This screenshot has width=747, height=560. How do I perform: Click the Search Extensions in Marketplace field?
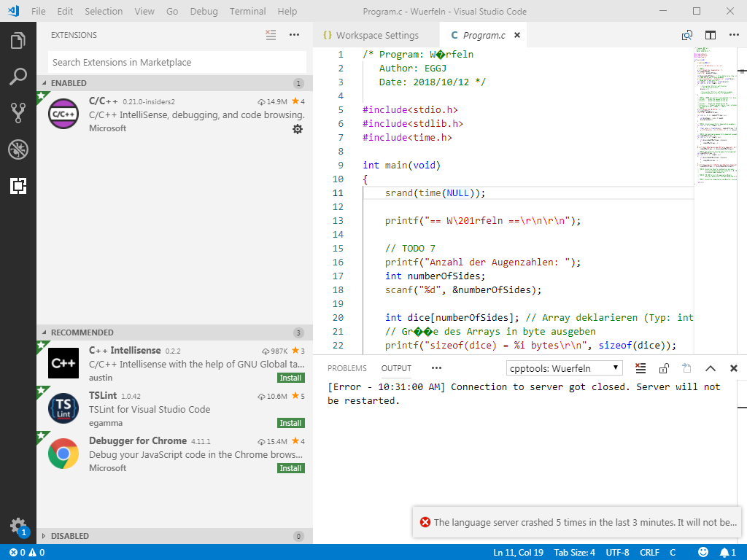pos(177,63)
